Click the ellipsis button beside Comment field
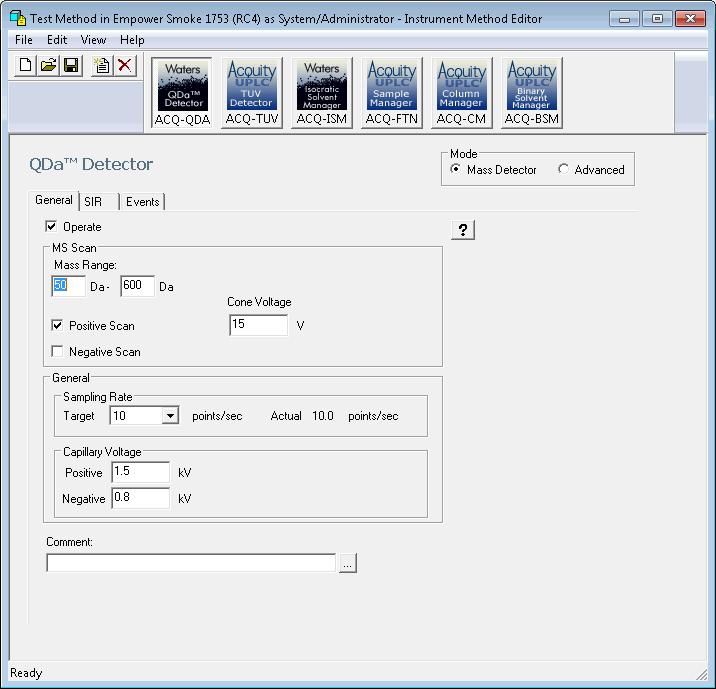Image resolution: width=716 pixels, height=689 pixels. coord(347,563)
